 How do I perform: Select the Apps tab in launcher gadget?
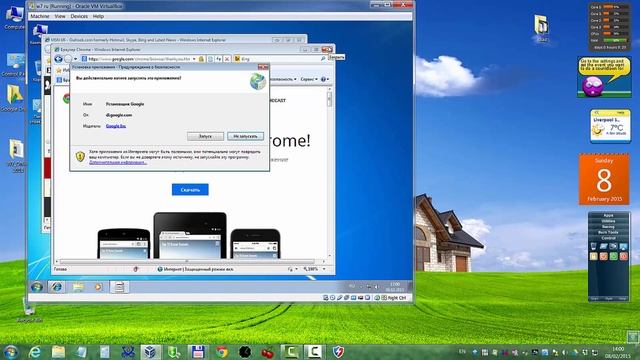608,215
